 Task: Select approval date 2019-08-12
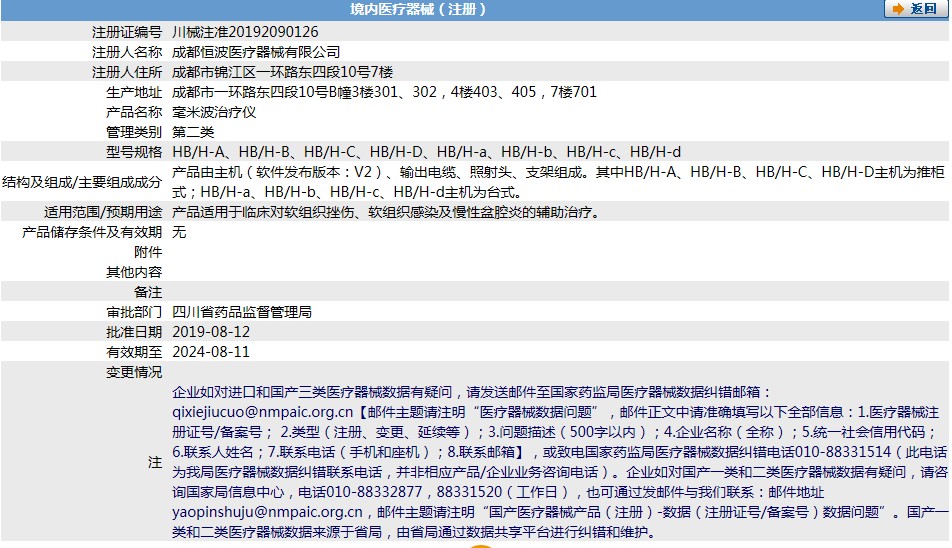(211, 332)
